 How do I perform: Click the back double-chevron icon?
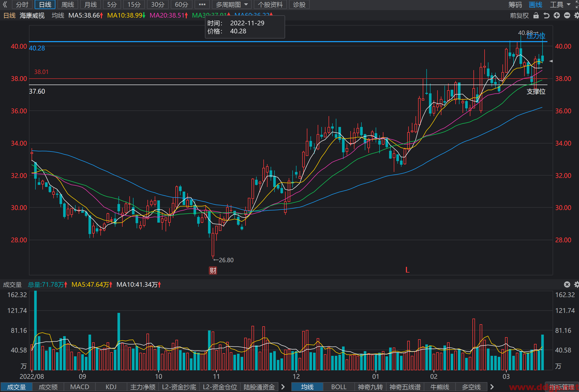(5, 4)
